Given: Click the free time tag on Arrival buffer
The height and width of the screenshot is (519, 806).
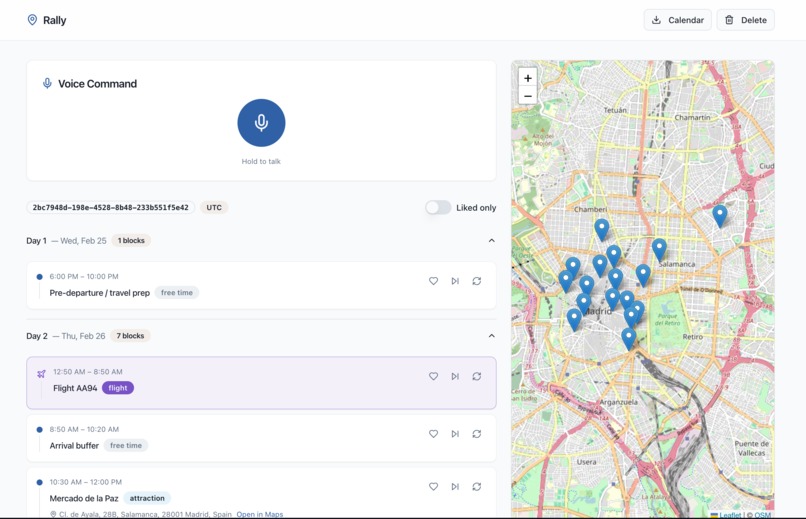Looking at the screenshot, I should [126, 446].
